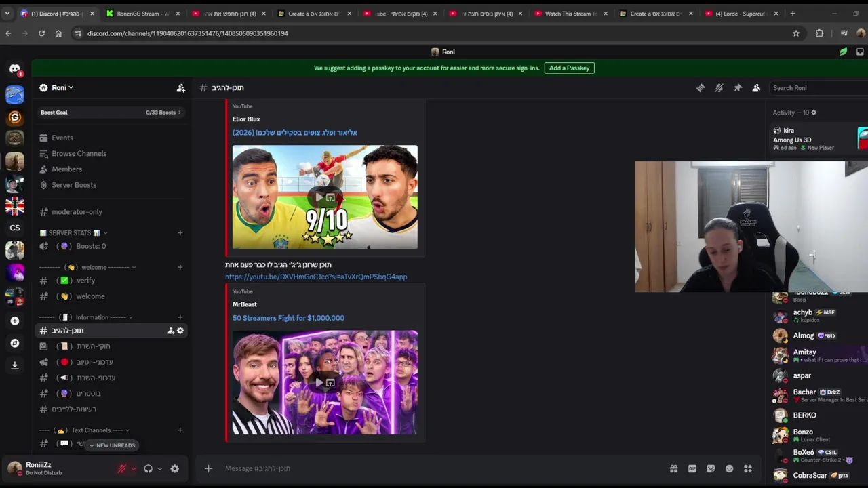Bookmark page with Chrome star icon

pos(796,33)
